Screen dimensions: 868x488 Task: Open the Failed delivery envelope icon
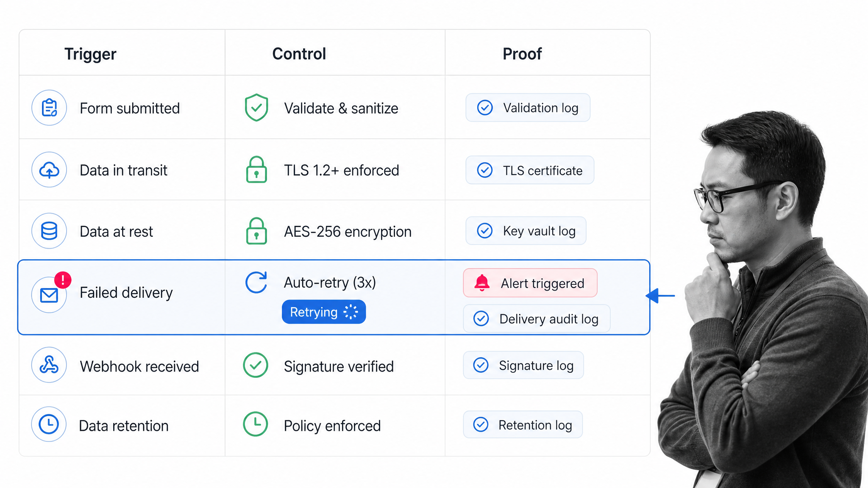click(49, 295)
